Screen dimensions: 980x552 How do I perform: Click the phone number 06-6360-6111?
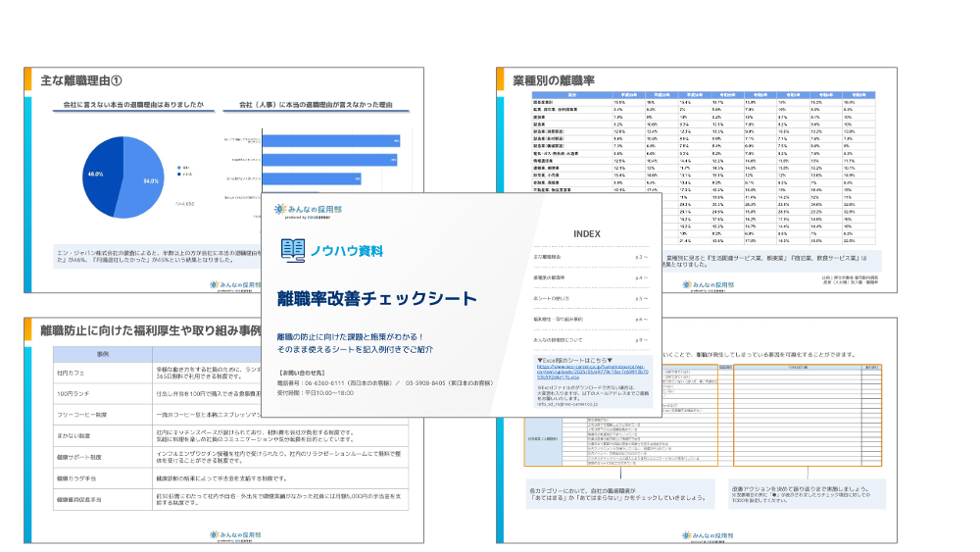[x=324, y=382]
